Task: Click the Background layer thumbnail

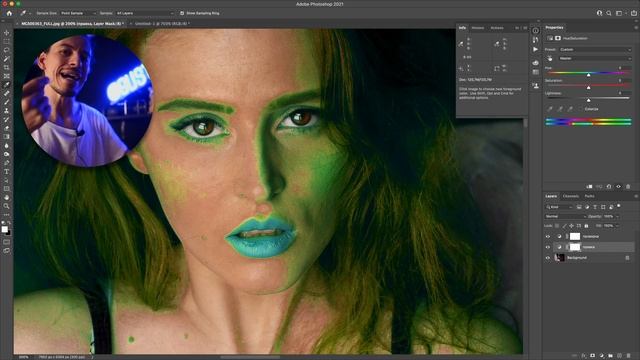Action: tap(559, 258)
